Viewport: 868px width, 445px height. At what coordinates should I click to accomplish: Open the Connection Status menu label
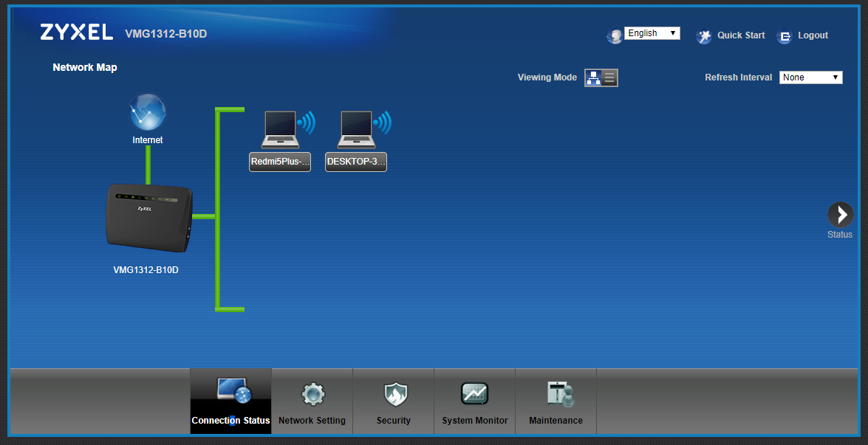click(230, 421)
